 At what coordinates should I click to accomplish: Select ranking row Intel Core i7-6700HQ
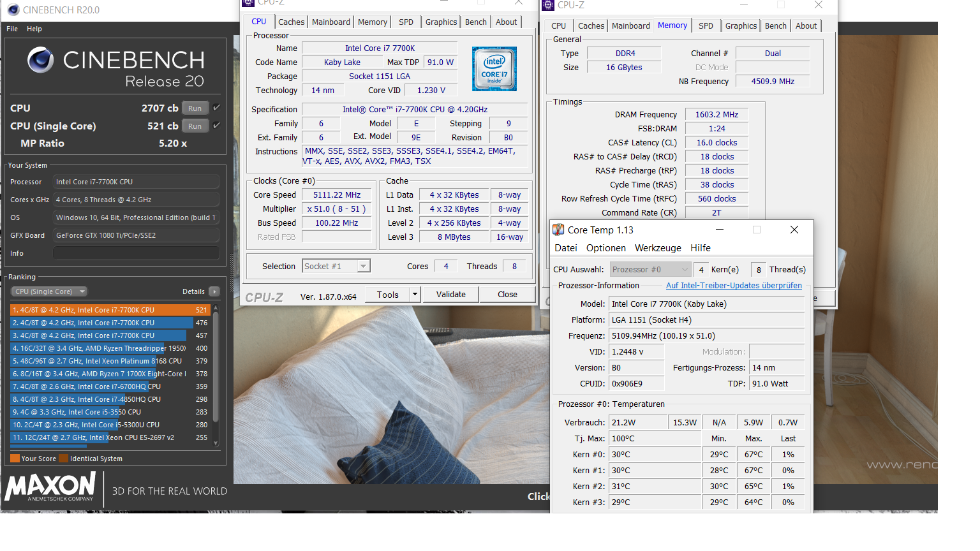(x=110, y=386)
